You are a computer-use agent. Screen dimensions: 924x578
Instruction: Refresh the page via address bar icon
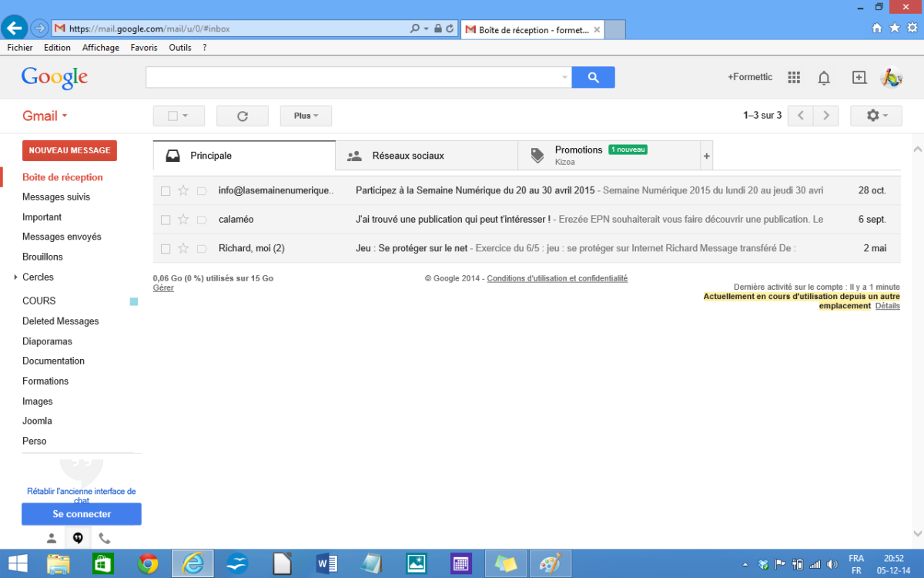coord(450,29)
